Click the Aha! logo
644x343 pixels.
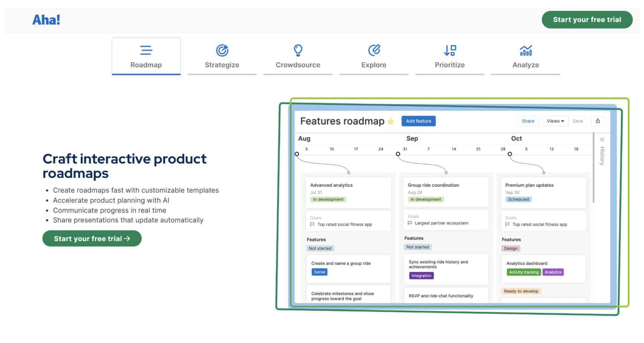tap(46, 20)
